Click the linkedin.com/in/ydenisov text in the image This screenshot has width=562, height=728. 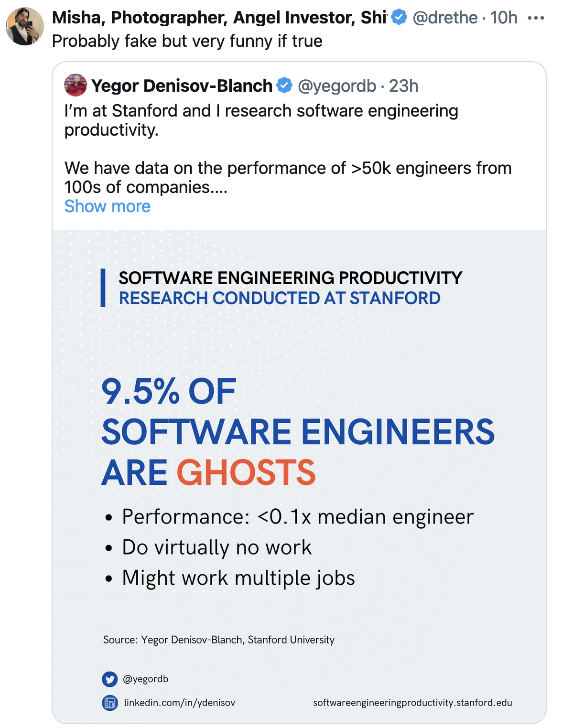point(179,703)
